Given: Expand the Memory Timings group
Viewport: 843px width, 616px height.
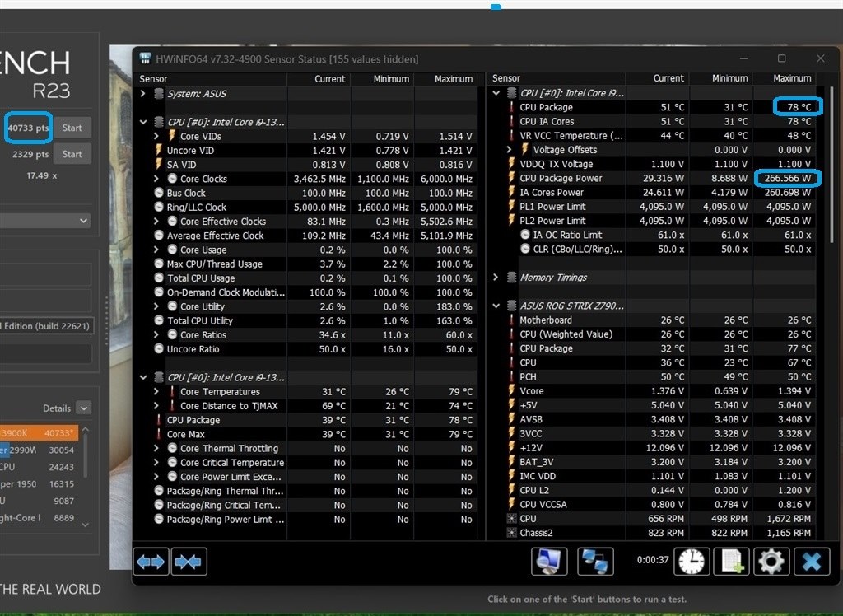Looking at the screenshot, I should point(496,277).
